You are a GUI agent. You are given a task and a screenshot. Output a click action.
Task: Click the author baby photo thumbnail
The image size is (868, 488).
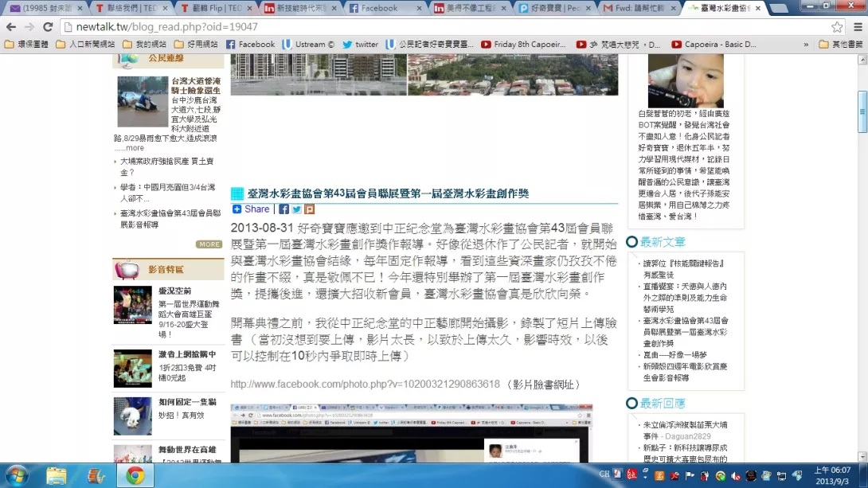pos(686,80)
